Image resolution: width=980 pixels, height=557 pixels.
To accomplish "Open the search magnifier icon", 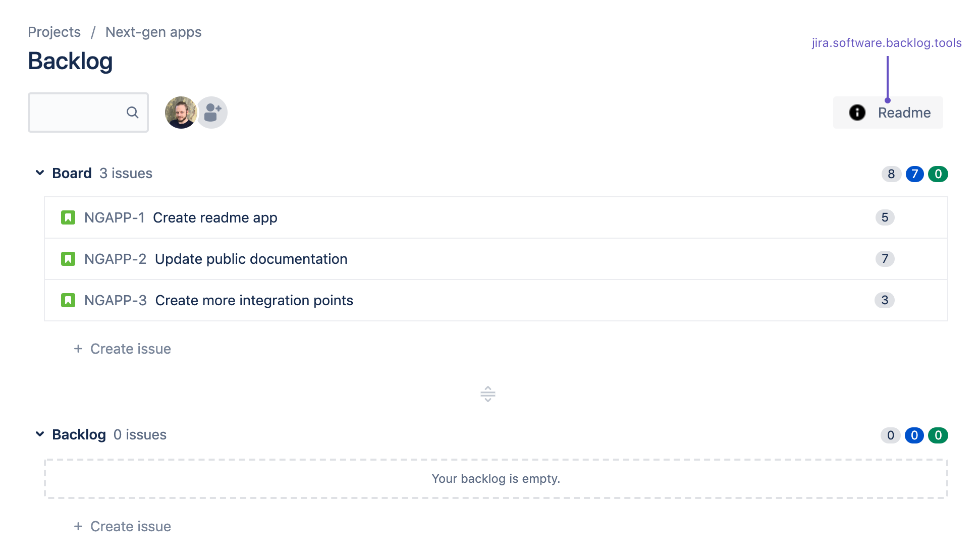I will coord(132,113).
